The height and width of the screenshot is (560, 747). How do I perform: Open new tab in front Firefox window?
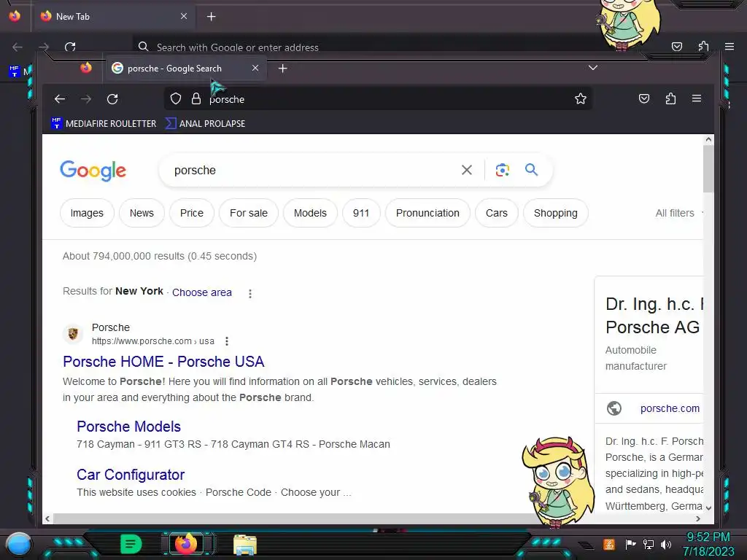282,69
